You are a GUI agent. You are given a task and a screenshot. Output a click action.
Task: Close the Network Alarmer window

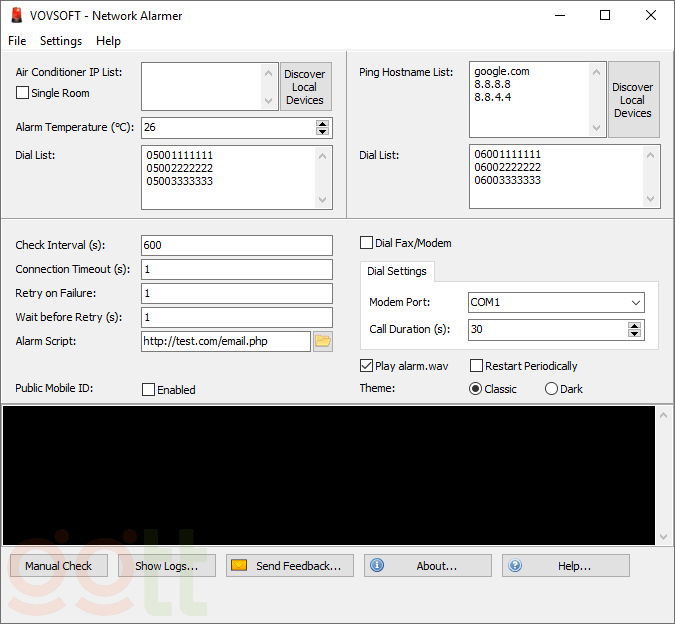coord(651,15)
